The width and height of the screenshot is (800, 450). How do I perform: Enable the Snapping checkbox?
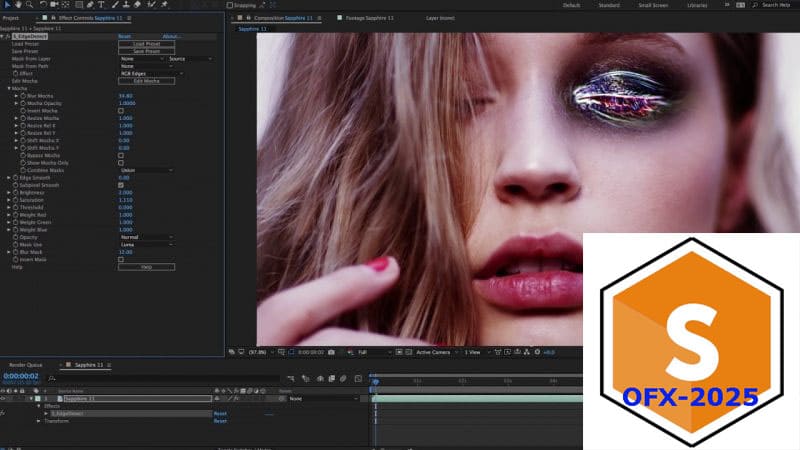click(x=230, y=5)
